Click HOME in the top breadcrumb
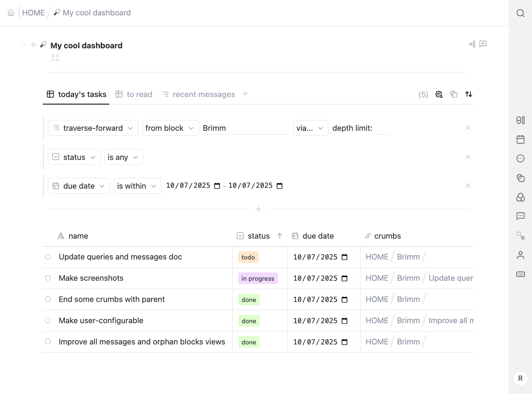This screenshot has width=532, height=394. tap(33, 13)
